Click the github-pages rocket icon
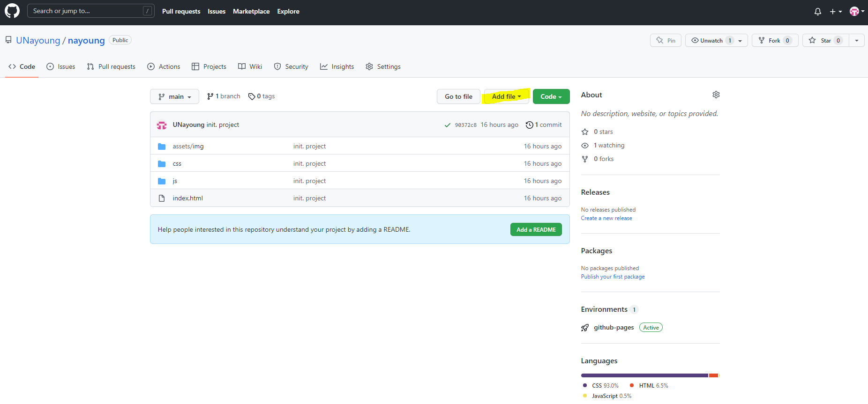This screenshot has height=404, width=868. [x=585, y=328]
